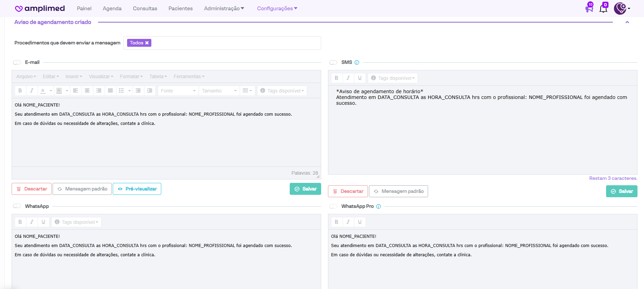Click justify text in E-mail editor
Image resolution: width=644 pixels, height=289 pixels.
point(110,91)
